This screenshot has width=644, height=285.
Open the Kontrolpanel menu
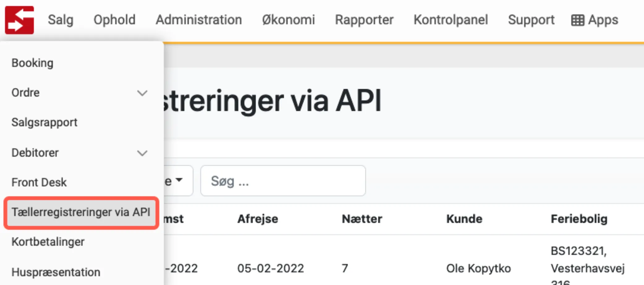click(451, 20)
